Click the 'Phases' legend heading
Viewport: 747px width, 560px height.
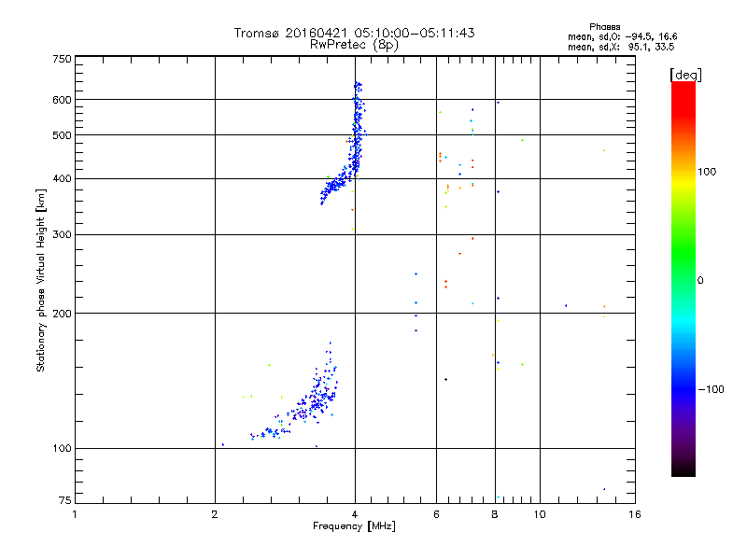tap(604, 27)
